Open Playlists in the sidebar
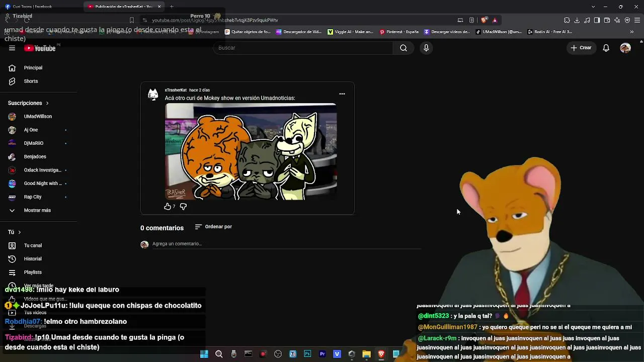 (33, 272)
